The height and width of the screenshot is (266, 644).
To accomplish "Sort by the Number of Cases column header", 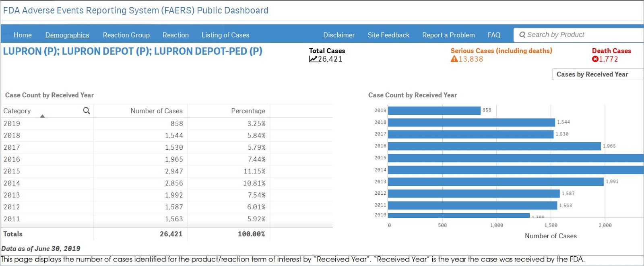I will [156, 111].
